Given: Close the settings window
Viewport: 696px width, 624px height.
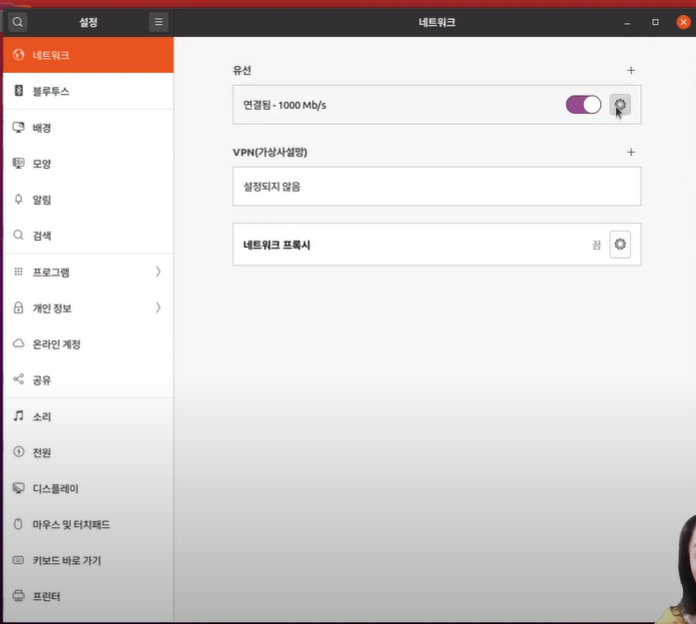Looking at the screenshot, I should (683, 22).
